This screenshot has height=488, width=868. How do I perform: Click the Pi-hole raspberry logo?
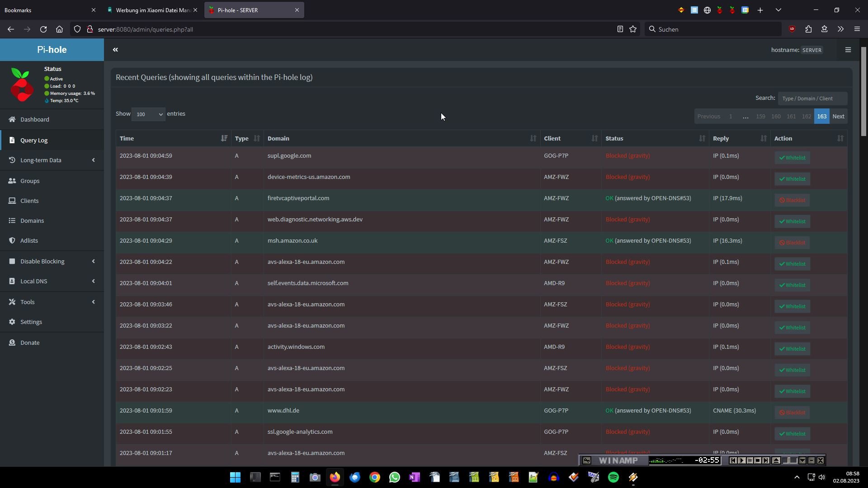click(x=22, y=85)
